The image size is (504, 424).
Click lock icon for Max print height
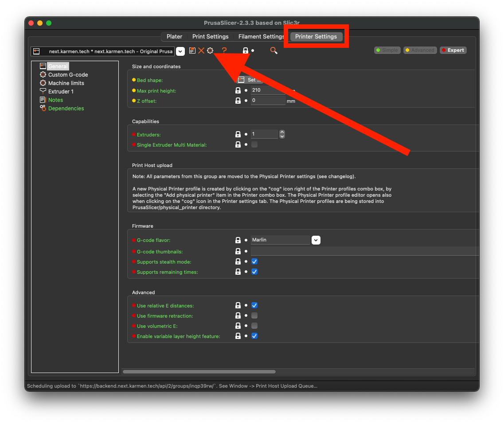point(238,90)
